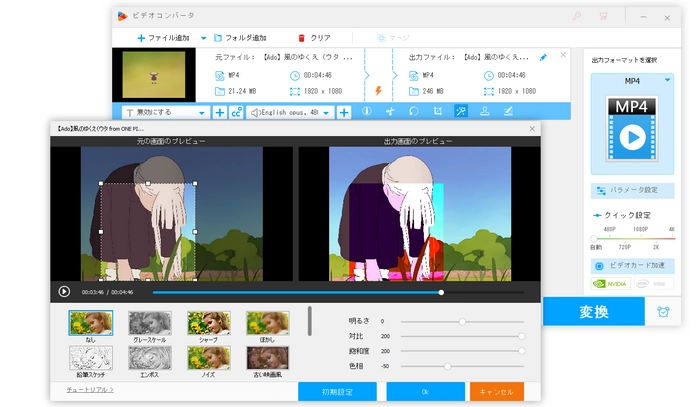Click ファイル追加 to add files
This screenshot has width=700, height=407.
click(163, 38)
